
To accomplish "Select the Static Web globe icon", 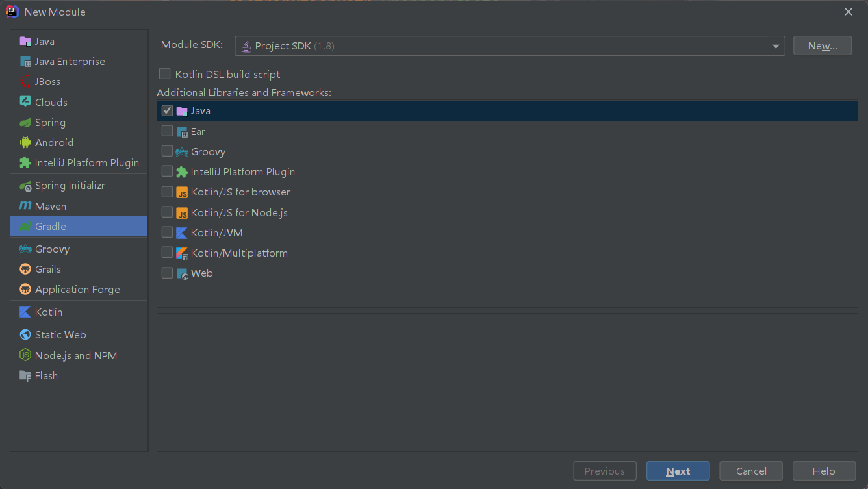I will pos(25,334).
